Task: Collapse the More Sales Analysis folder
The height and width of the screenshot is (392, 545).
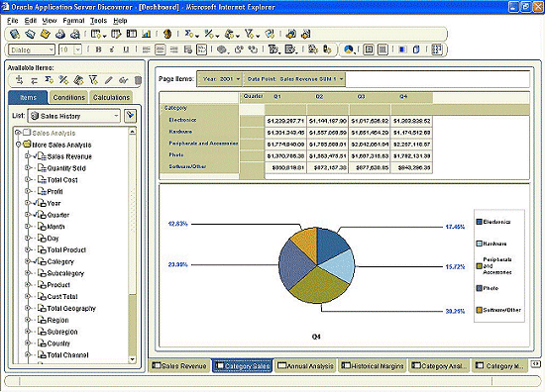Action: tap(19, 145)
